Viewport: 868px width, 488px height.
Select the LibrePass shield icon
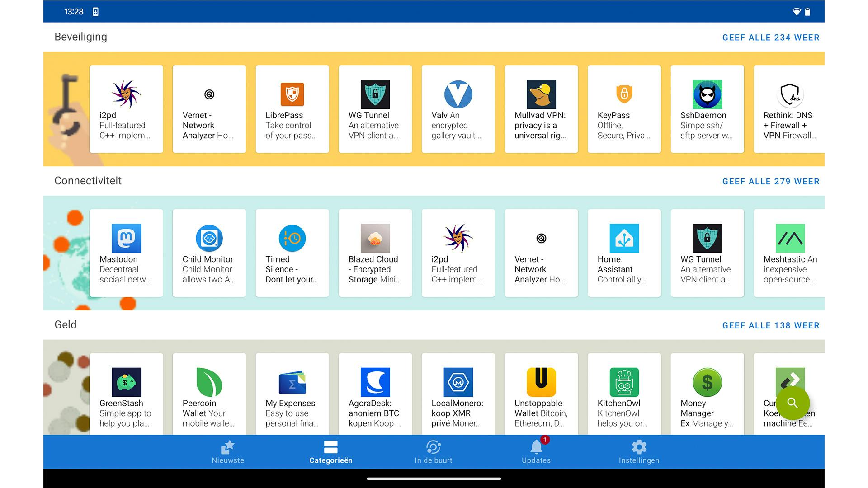[292, 94]
